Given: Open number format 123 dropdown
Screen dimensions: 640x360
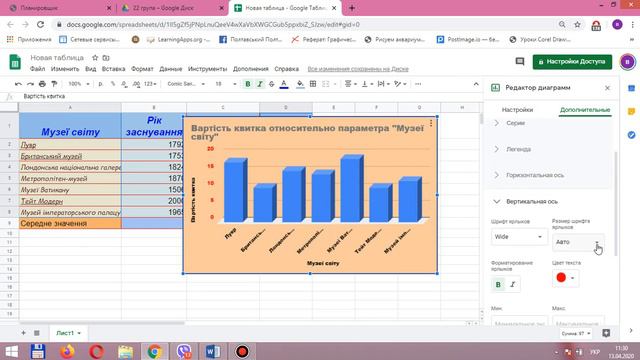Looking at the screenshot, I should (150, 84).
